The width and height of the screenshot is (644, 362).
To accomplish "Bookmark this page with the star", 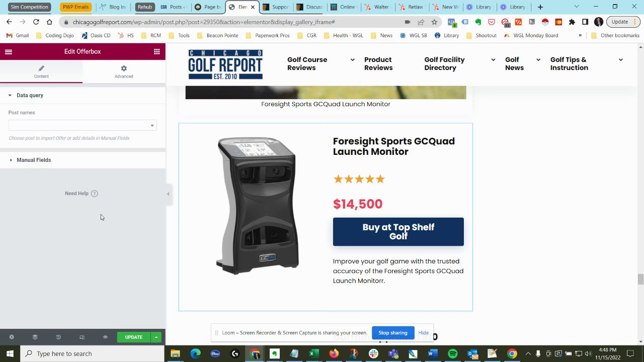I will click(x=434, y=22).
